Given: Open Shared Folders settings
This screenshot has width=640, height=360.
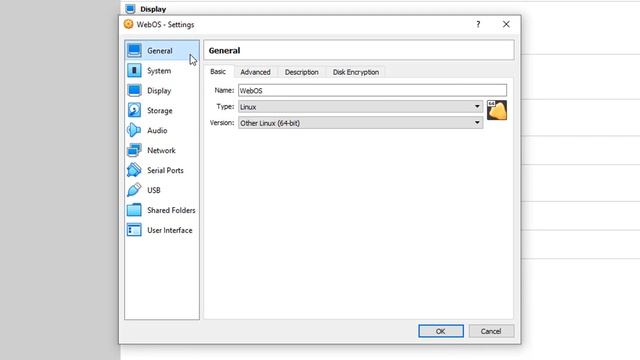Looking at the screenshot, I should click(x=162, y=210).
